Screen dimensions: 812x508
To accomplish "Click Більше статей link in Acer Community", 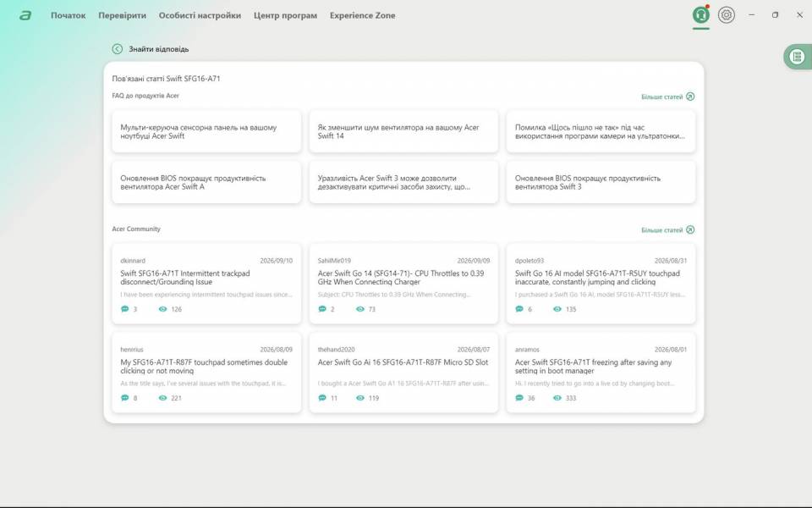I will (x=661, y=230).
